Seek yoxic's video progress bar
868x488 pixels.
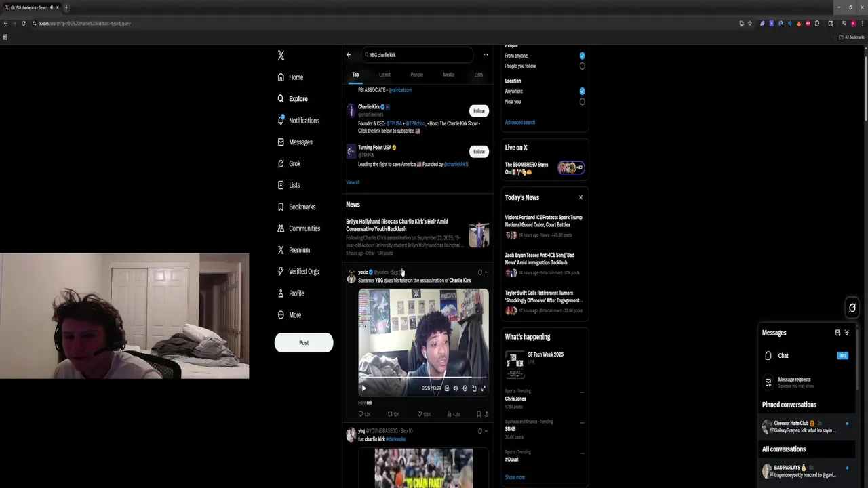[423, 378]
